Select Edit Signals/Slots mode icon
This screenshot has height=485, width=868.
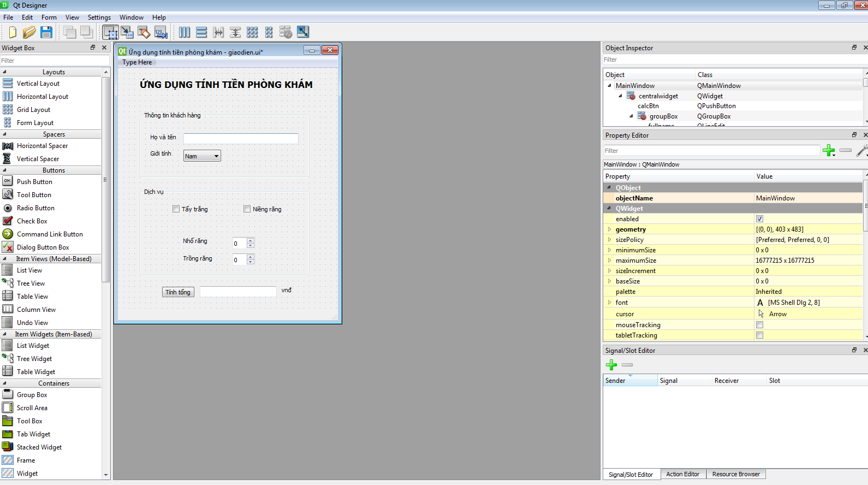(127, 32)
